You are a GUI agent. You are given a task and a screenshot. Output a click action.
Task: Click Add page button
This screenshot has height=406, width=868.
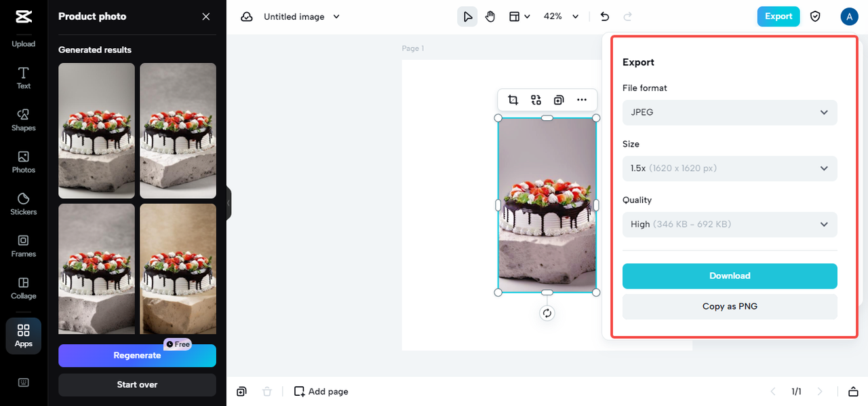click(321, 391)
